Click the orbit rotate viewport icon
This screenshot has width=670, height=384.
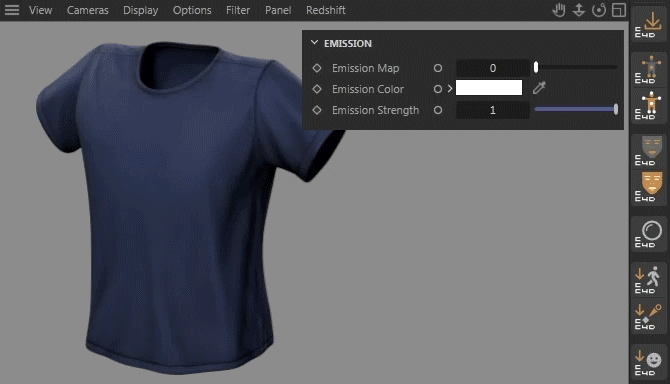599,10
